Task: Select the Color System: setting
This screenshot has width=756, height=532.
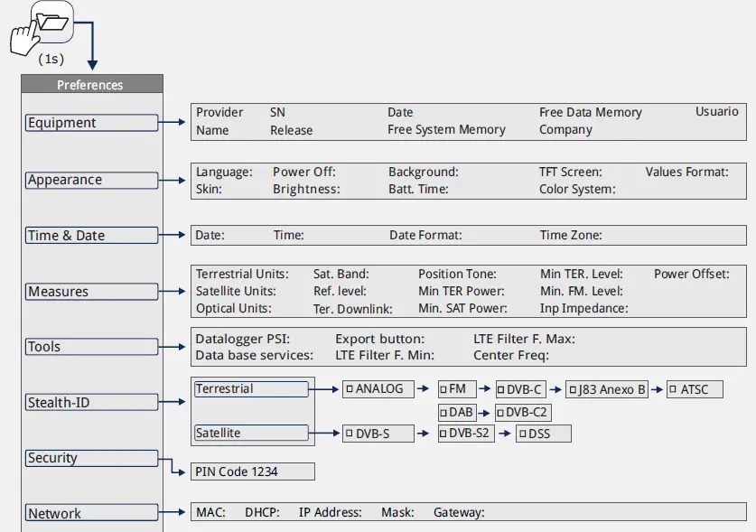Action: 577,189
